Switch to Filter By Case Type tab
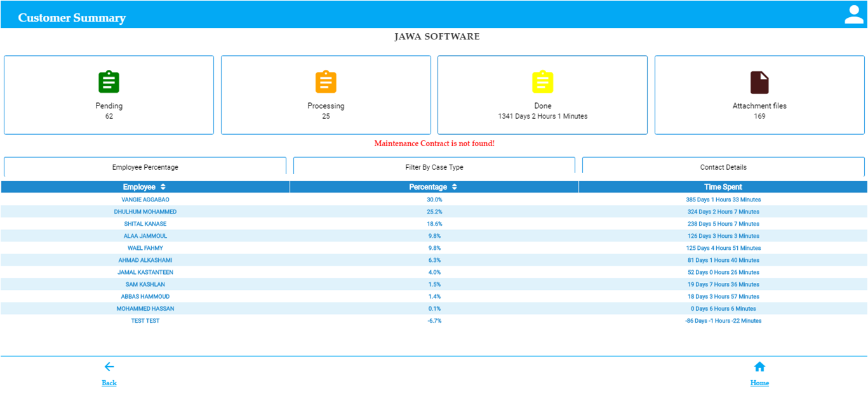Viewport: 868px width, 396px height. pyautogui.click(x=434, y=167)
